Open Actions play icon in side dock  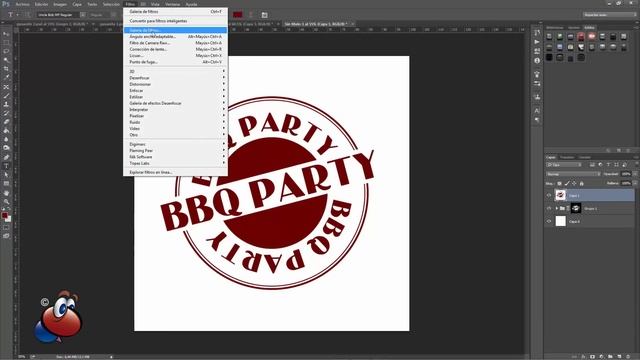(x=537, y=42)
